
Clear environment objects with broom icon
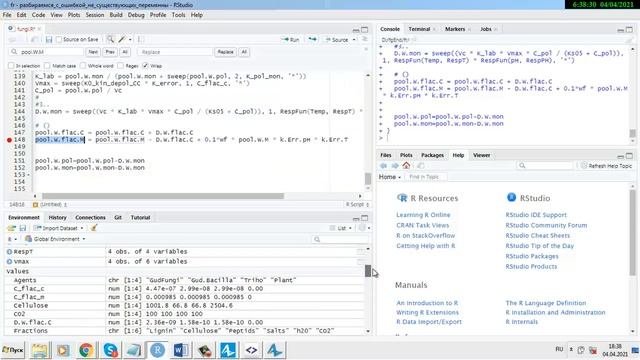[94, 228]
